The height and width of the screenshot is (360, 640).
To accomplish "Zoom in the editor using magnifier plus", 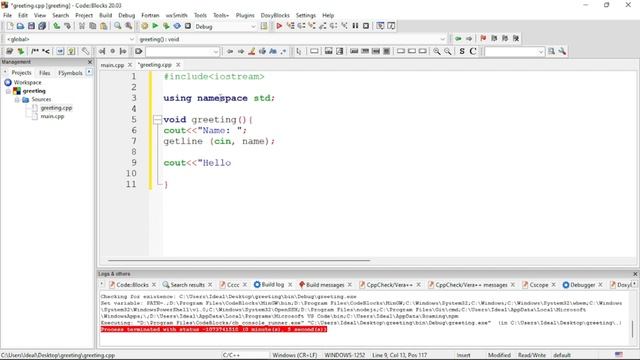I will click(437, 51).
